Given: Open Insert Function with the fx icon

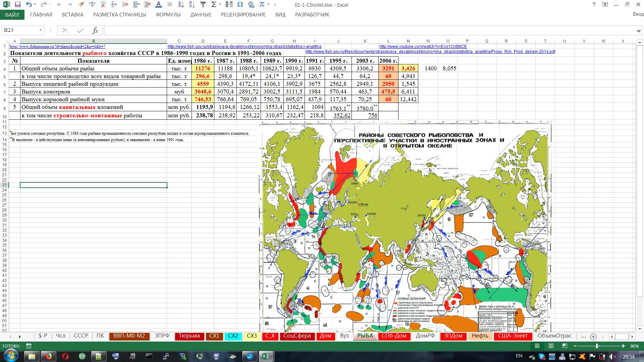Looking at the screenshot, I should [x=95, y=31].
